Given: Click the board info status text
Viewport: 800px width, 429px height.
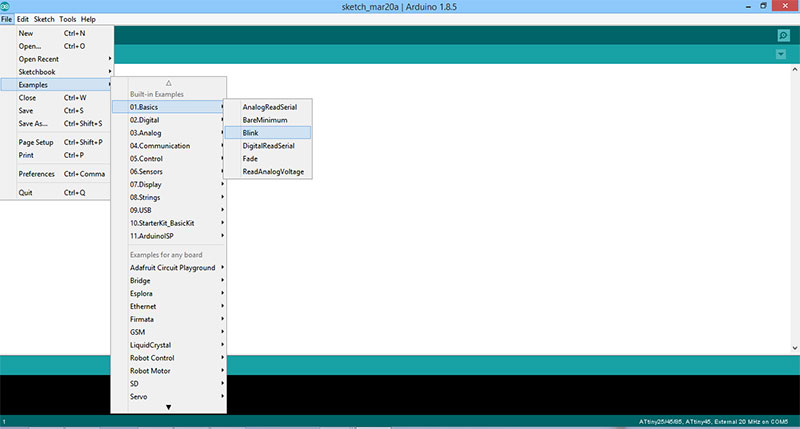Looking at the screenshot, I should click(x=713, y=422).
